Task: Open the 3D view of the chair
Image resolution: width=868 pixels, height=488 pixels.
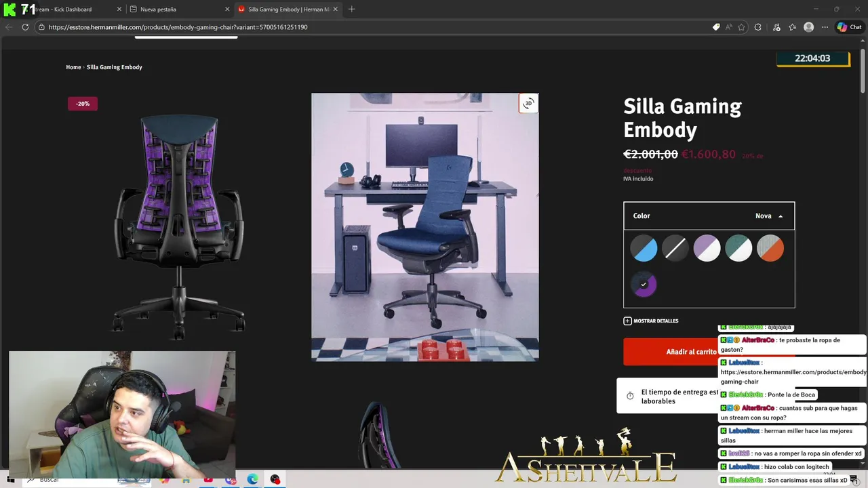Action: pos(528,104)
